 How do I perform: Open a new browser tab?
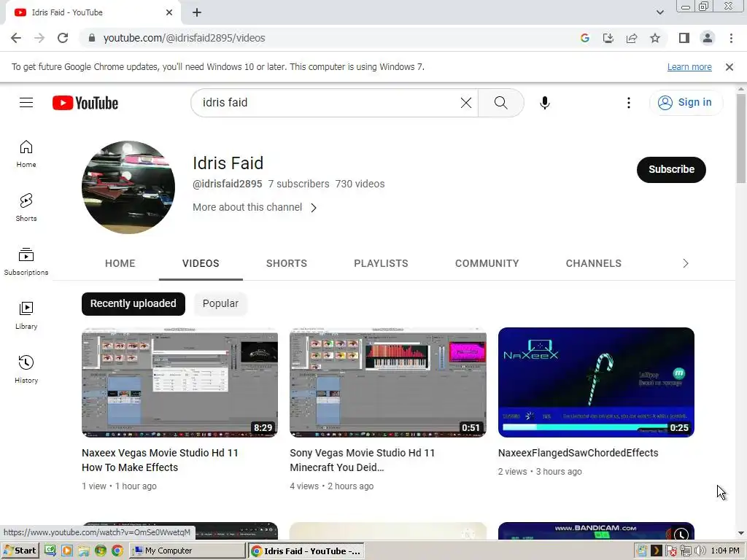click(197, 12)
